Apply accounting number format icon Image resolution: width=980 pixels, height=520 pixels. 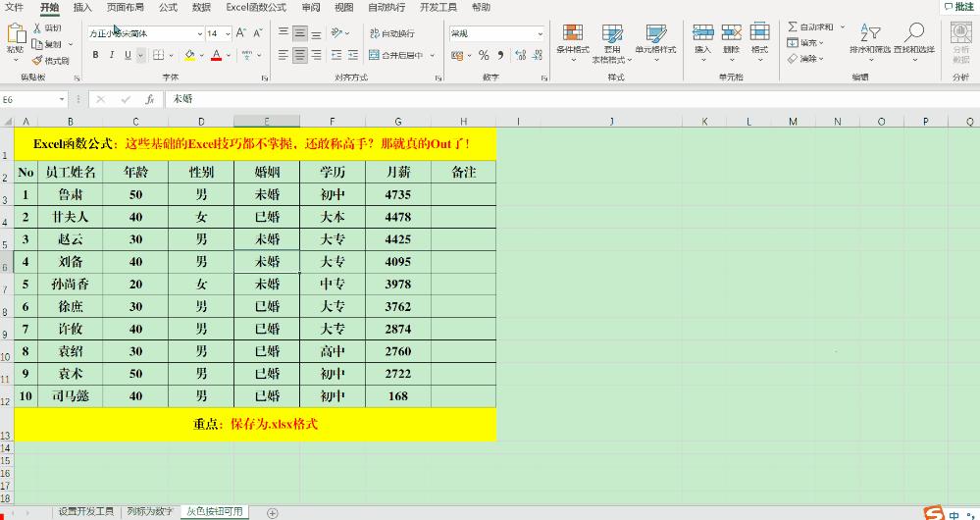(x=457, y=55)
